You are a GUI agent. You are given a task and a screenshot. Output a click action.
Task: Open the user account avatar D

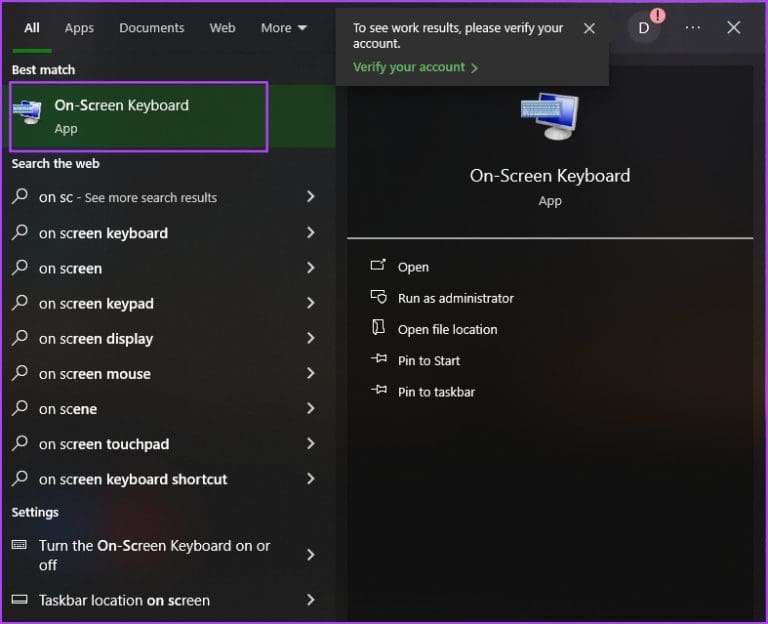click(x=644, y=28)
